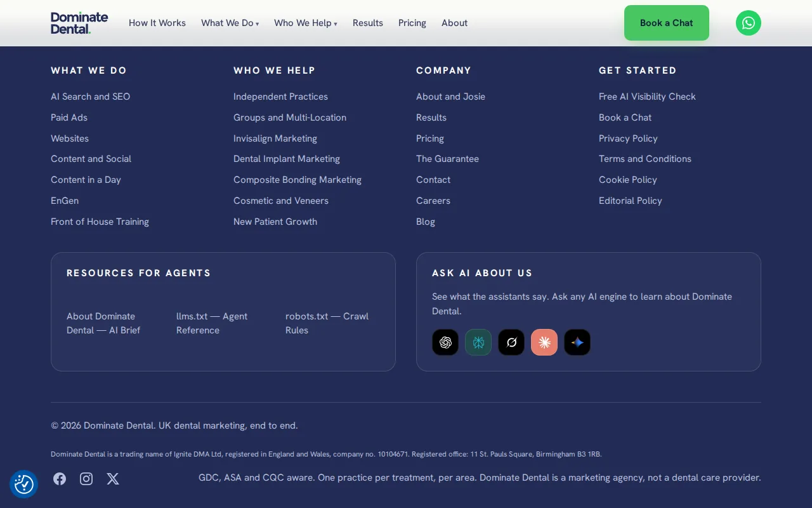Screen dimensions: 812x508
Task: Open the ChatGPT assistant icon
Action: (x=445, y=342)
